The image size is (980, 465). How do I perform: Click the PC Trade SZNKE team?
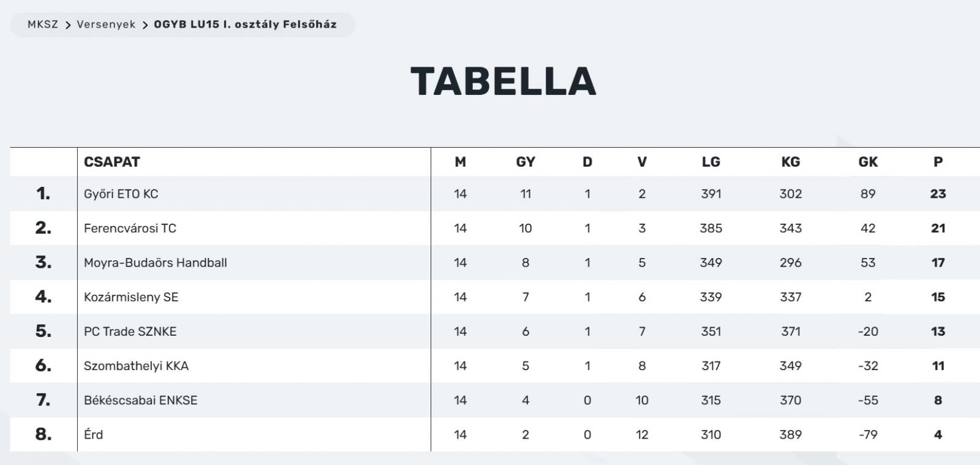pyautogui.click(x=130, y=331)
